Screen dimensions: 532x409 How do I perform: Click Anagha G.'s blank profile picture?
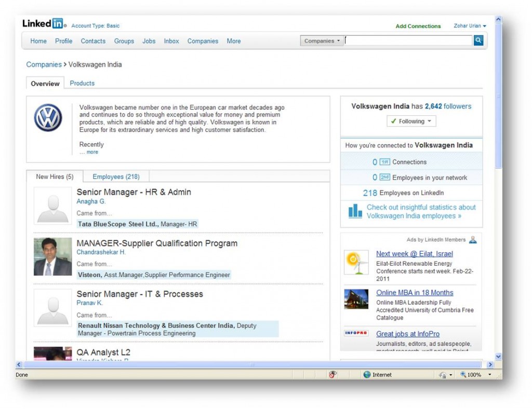(x=52, y=206)
